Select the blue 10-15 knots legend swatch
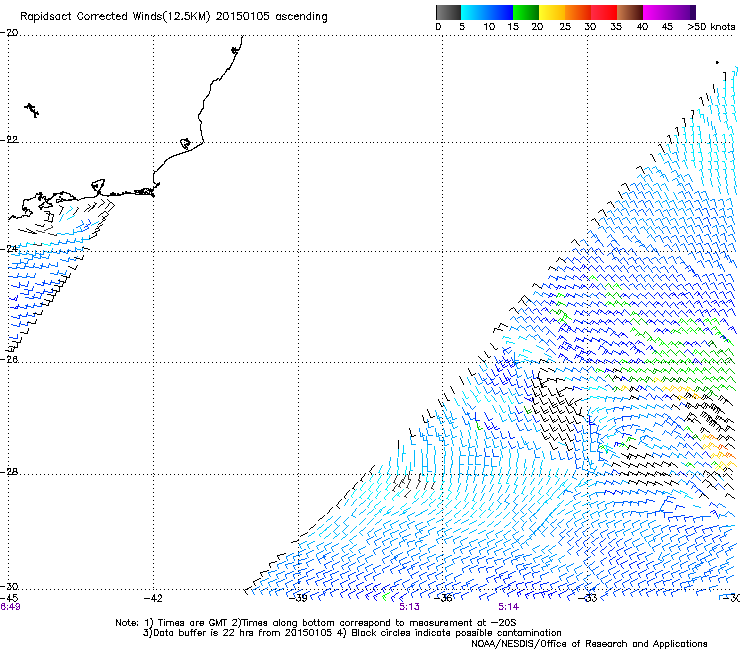740x650 pixels. 500,12
